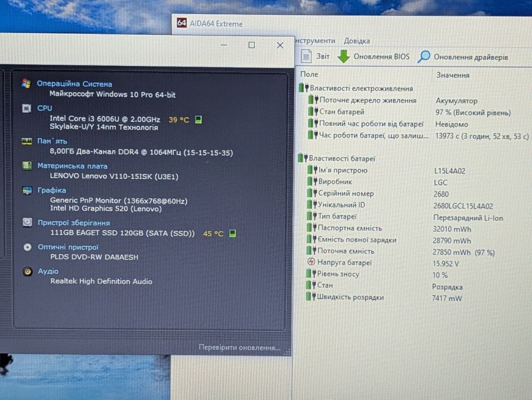Click the Операційна Система Windows flag icon

click(x=27, y=83)
